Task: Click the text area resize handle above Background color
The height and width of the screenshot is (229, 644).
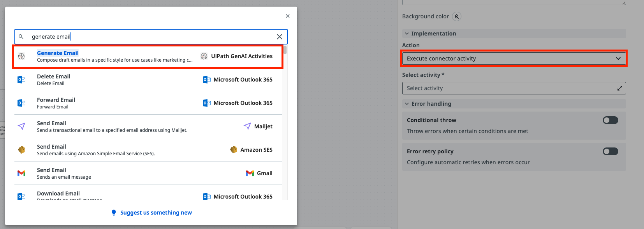Action: tap(624, 3)
